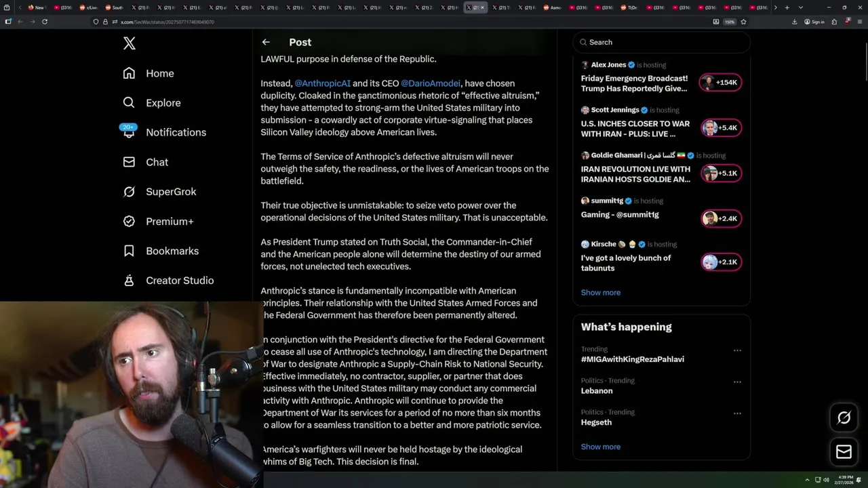
Task: Open trending #MIGAwithKingRezaPahlavi
Action: click(633, 359)
